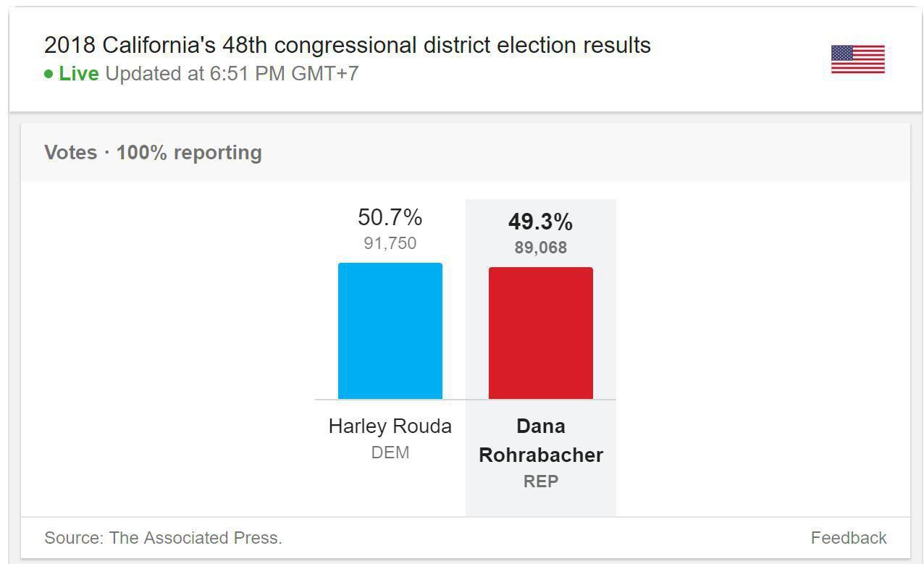Click the chart baseline under the bars

[x=466, y=400]
